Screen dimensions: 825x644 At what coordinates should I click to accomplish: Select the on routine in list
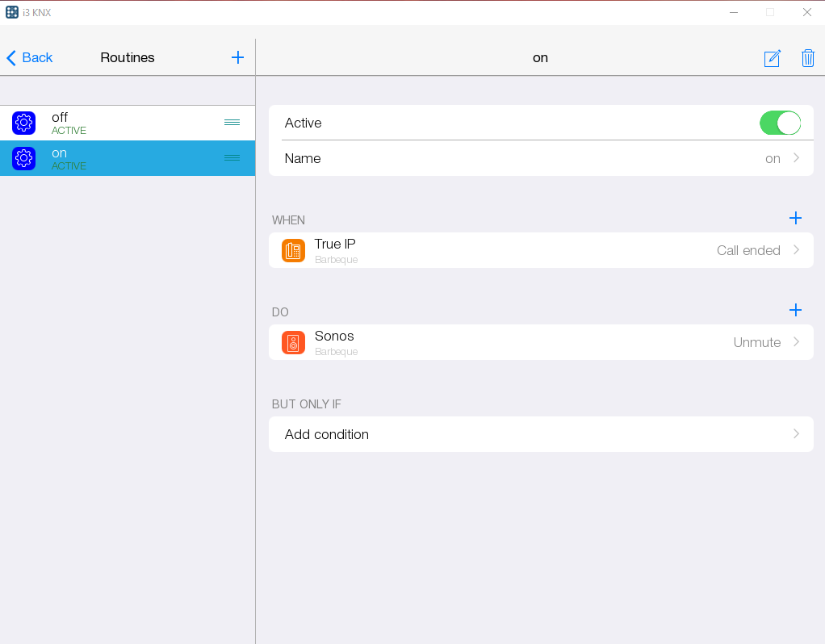point(121,158)
